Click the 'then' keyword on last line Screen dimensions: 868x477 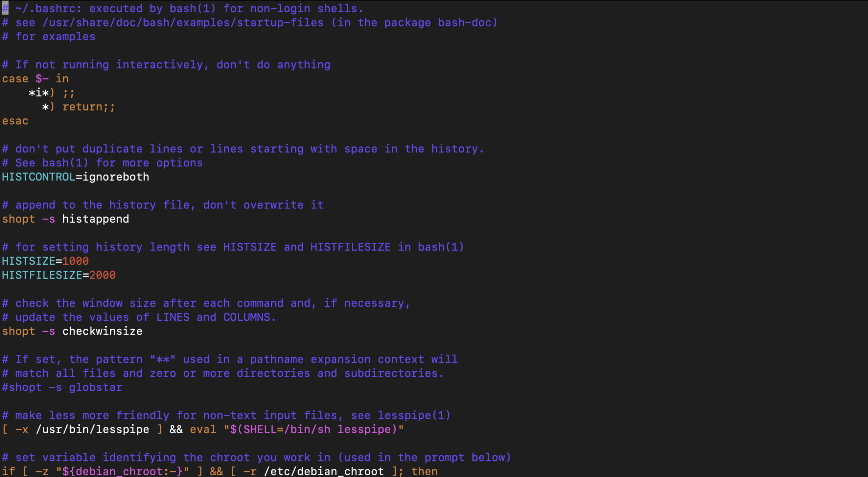click(424, 471)
